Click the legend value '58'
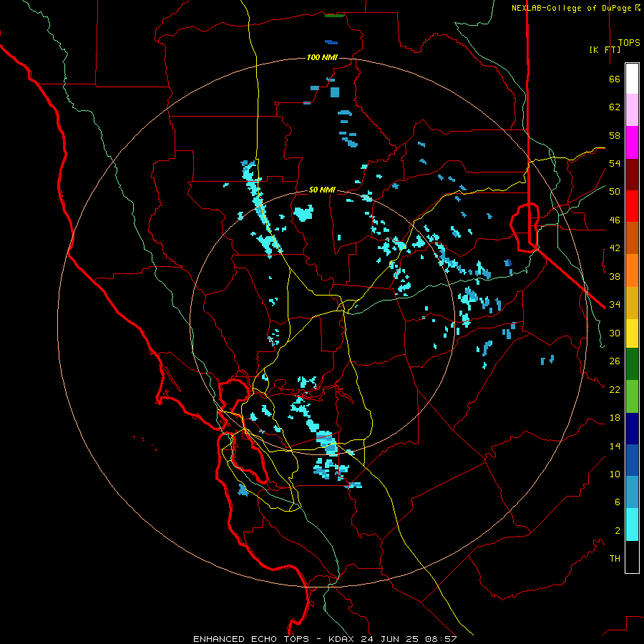644x644 pixels. click(x=615, y=135)
